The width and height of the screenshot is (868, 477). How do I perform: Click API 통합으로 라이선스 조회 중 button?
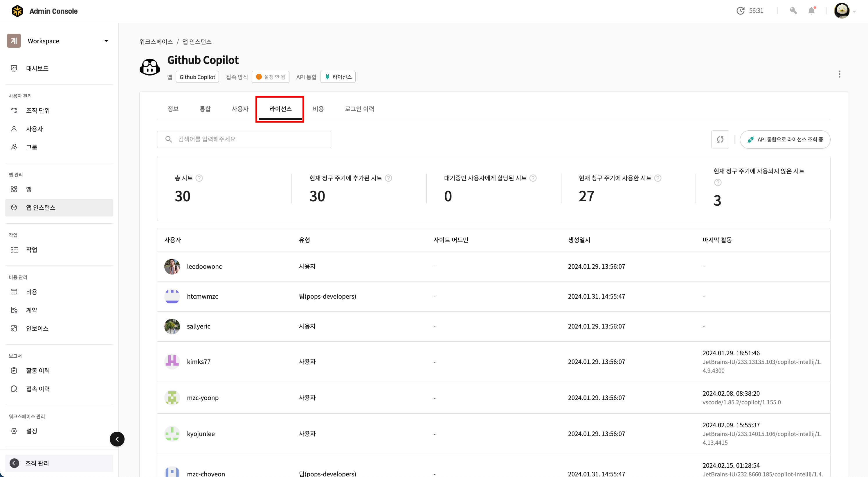click(785, 139)
